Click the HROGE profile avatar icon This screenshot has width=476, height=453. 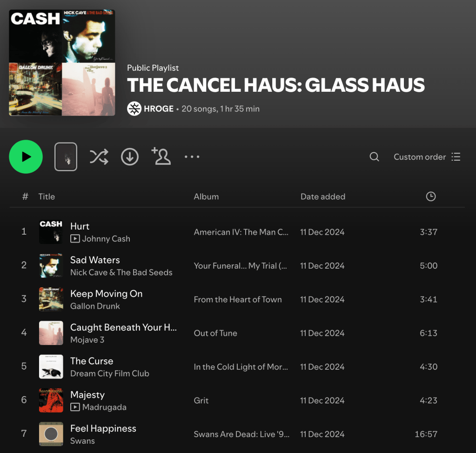(x=134, y=109)
